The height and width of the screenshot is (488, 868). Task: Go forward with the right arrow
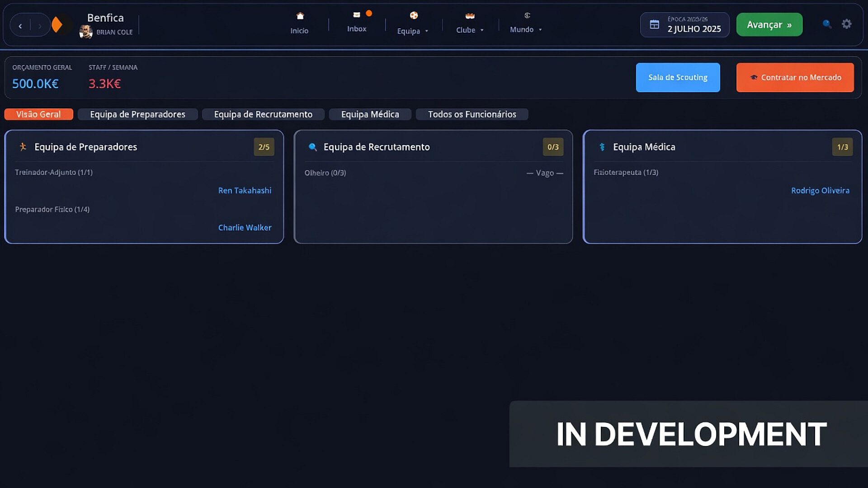tap(40, 26)
